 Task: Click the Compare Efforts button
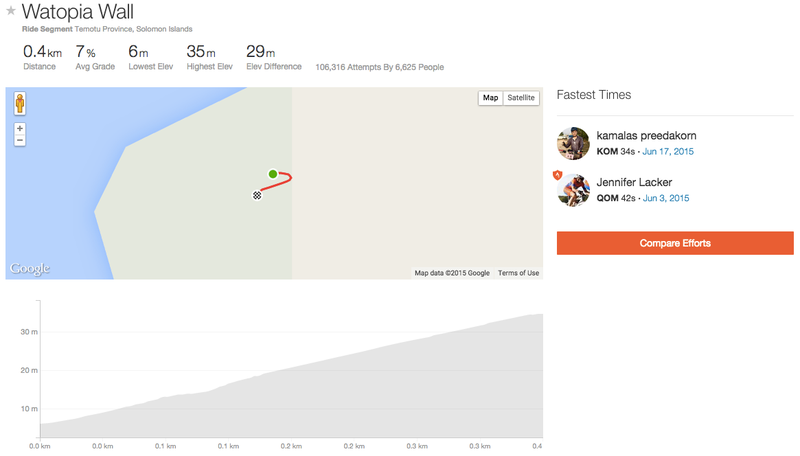click(x=675, y=243)
